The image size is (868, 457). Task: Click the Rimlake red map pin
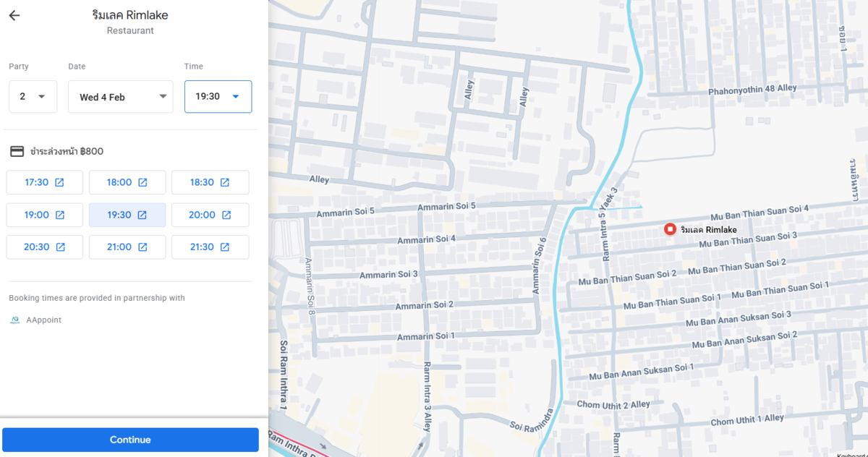tap(670, 229)
